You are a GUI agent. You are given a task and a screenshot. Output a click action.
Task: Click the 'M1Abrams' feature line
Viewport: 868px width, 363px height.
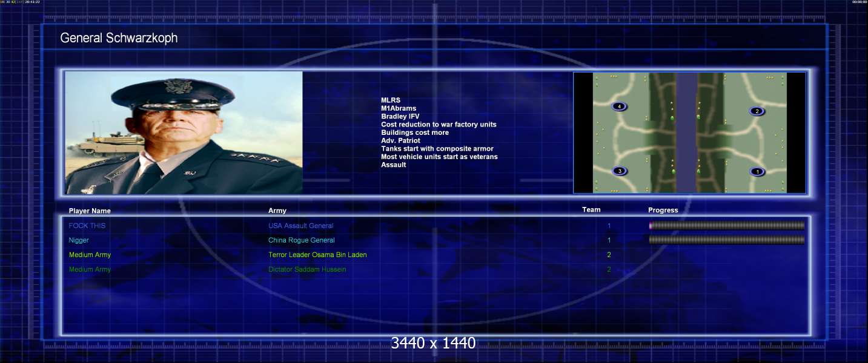pos(399,108)
